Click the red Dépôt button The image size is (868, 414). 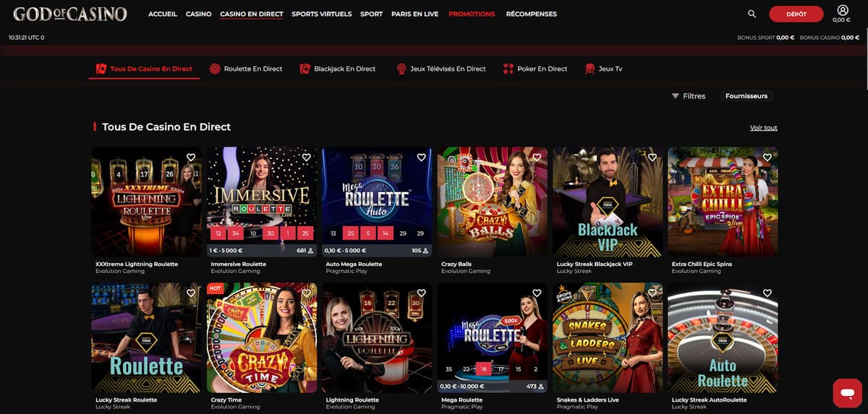click(796, 14)
